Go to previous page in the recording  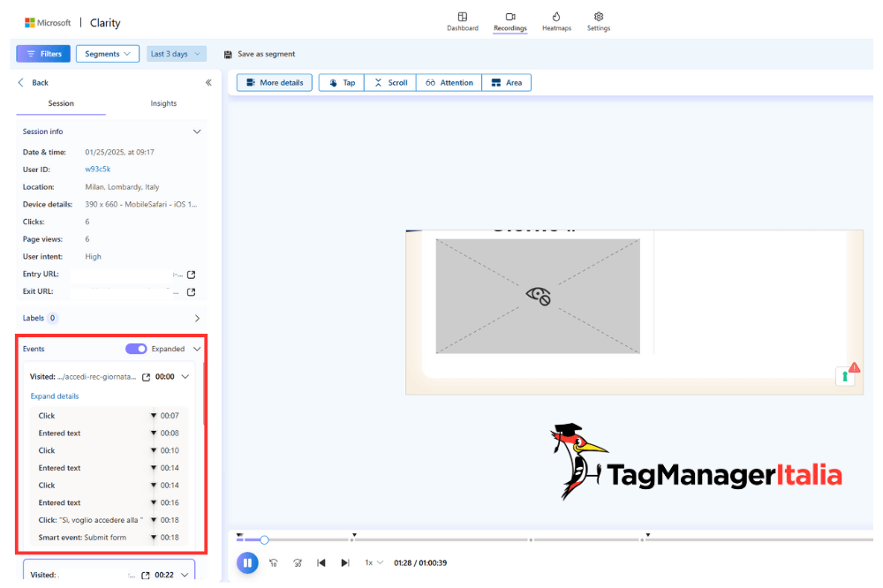321,563
